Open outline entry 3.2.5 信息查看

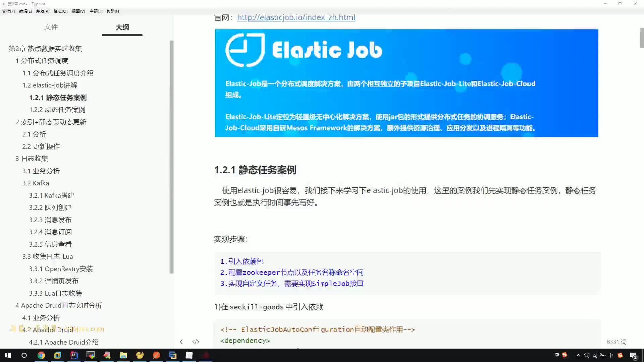point(50,244)
